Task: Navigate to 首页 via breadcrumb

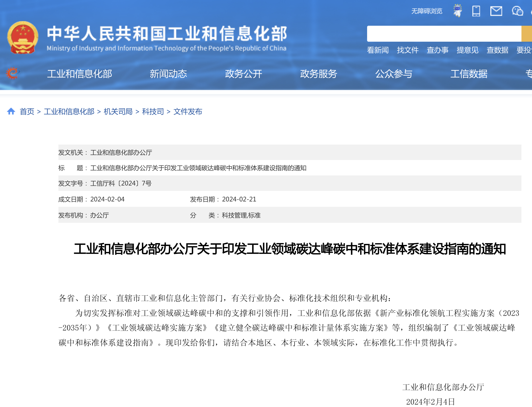Action: point(27,111)
